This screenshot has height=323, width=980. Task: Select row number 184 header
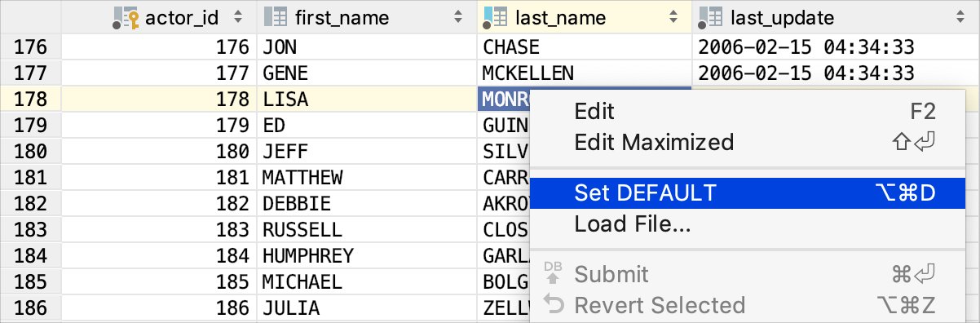(31, 256)
